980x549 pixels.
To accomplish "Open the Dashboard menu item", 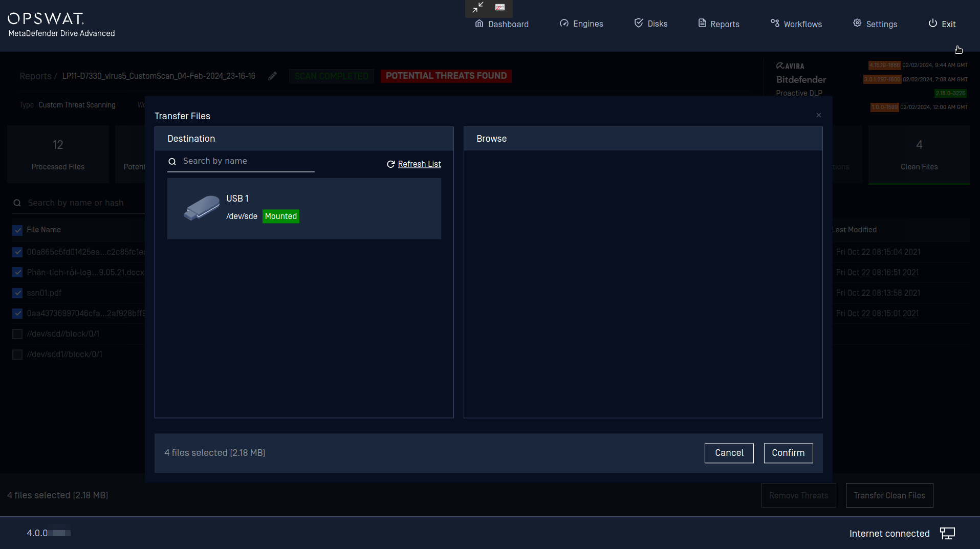I will pyautogui.click(x=502, y=24).
